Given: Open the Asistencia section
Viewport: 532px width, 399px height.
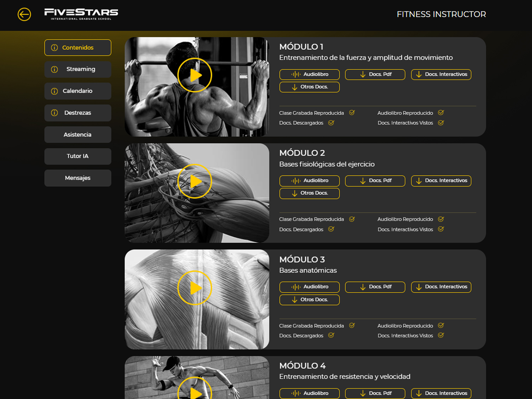Looking at the screenshot, I should point(78,135).
